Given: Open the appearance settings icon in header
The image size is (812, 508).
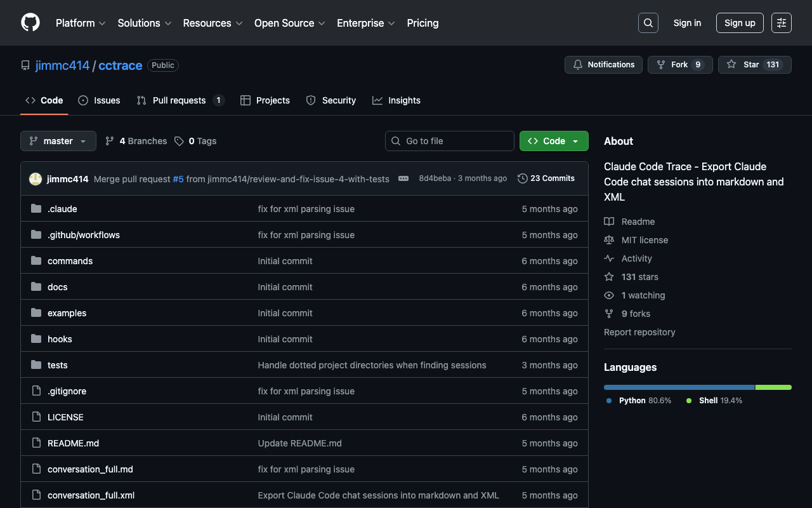Looking at the screenshot, I should pos(781,23).
